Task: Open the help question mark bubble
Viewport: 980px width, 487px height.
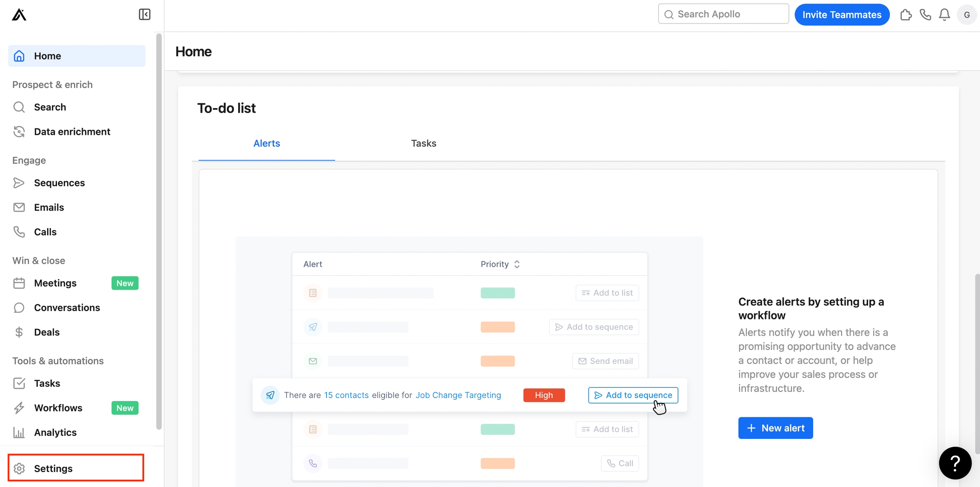Action: tap(955, 463)
